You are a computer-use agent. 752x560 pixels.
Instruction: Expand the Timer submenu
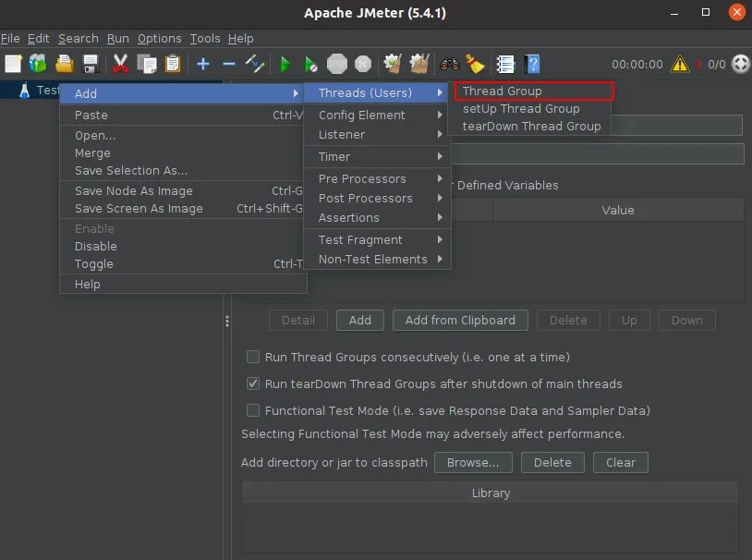click(377, 156)
